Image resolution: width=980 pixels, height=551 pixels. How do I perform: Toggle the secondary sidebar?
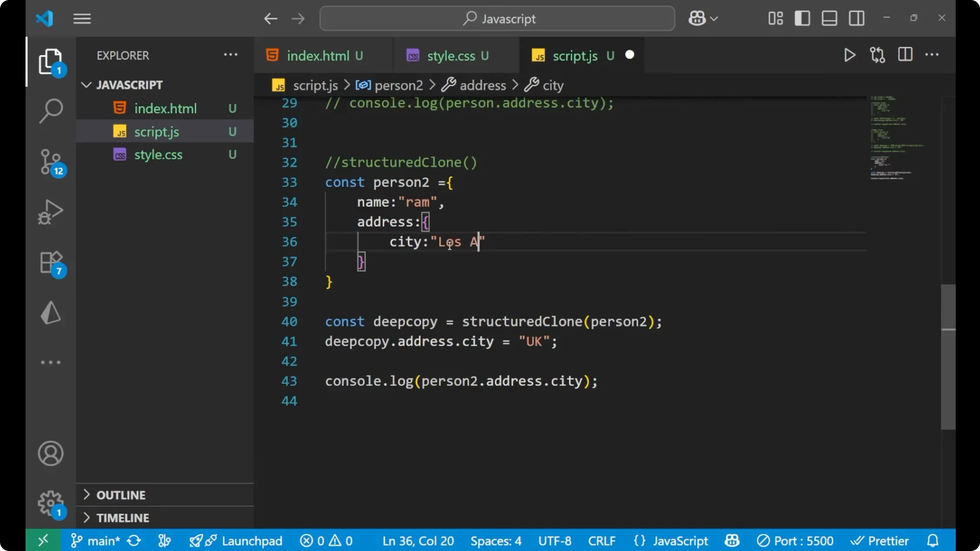[856, 18]
